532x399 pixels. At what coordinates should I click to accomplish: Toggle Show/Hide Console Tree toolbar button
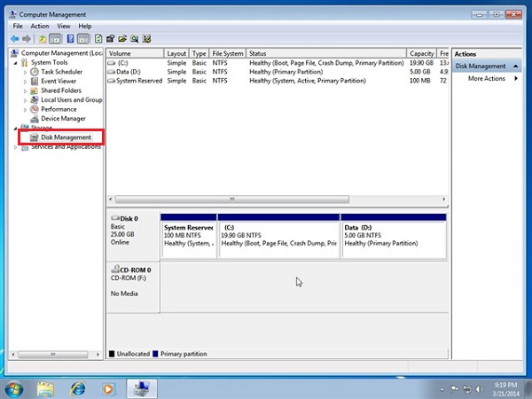pos(55,39)
